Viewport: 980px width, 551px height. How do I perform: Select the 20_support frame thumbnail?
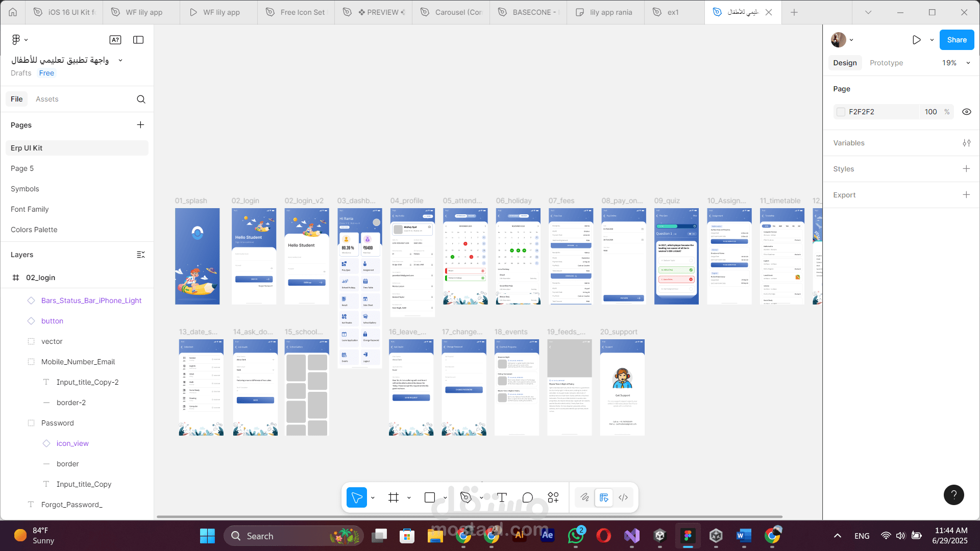622,387
